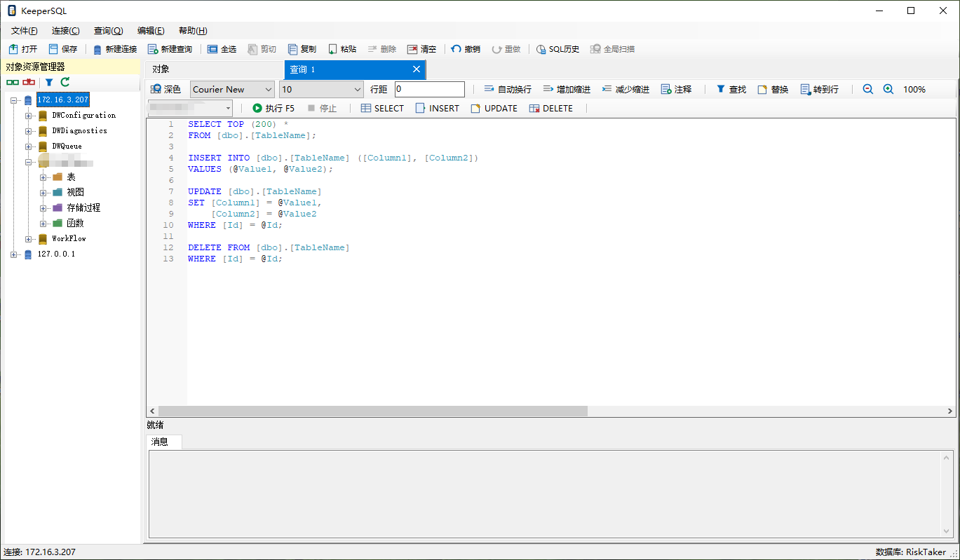The width and height of the screenshot is (960, 560).
Task: Open SQL历史 history
Action: coord(558,49)
